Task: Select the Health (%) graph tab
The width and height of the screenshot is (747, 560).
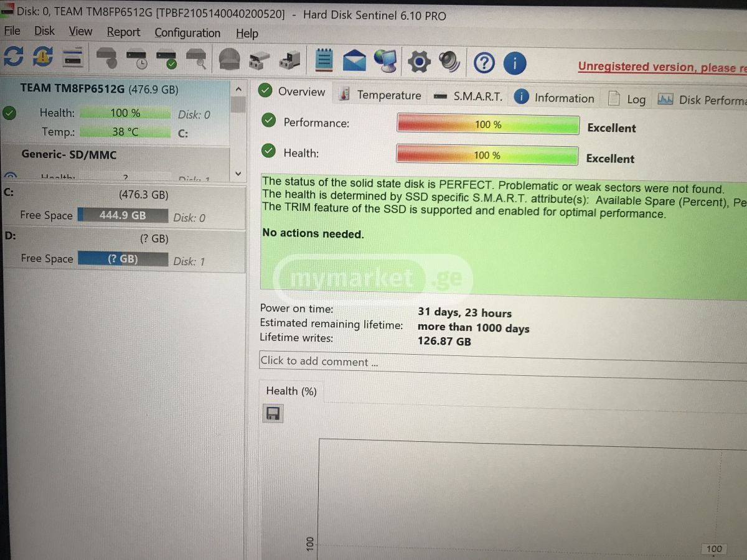Action: pyautogui.click(x=291, y=391)
